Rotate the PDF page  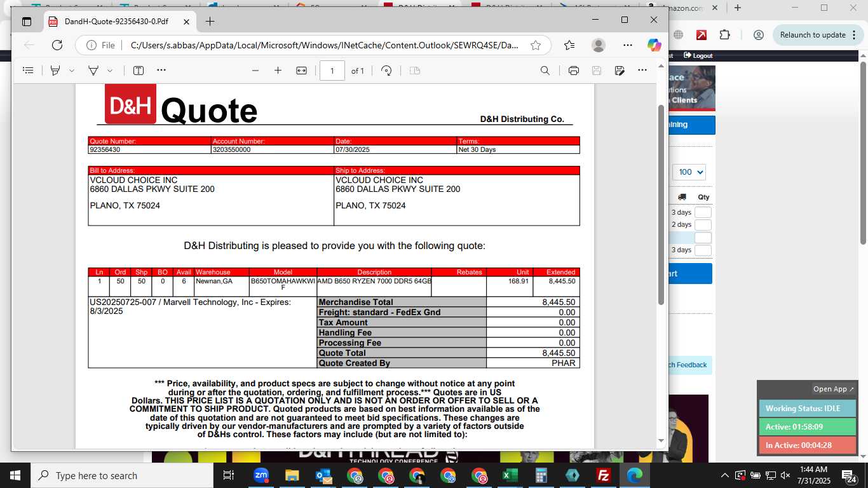click(386, 71)
